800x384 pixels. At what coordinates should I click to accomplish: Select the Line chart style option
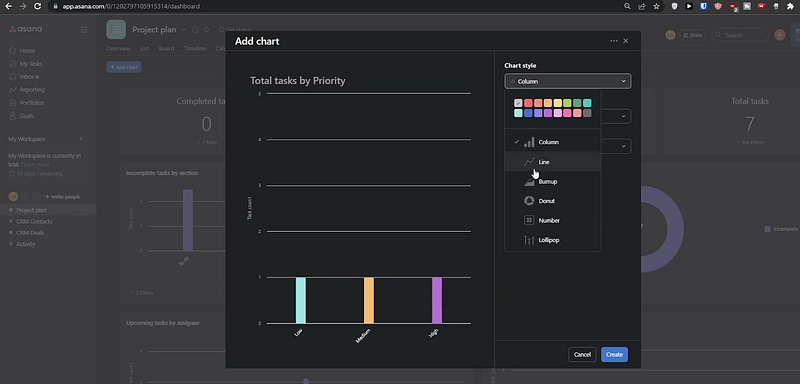click(553, 162)
